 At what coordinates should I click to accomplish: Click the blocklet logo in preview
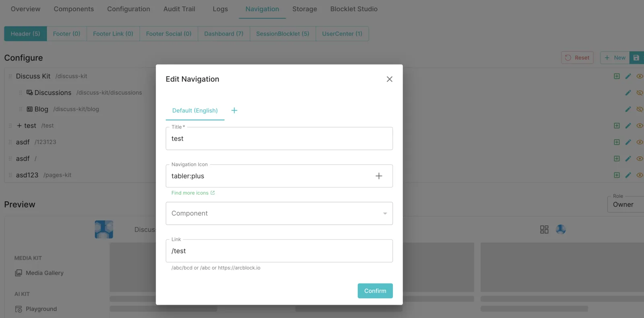pos(104,229)
